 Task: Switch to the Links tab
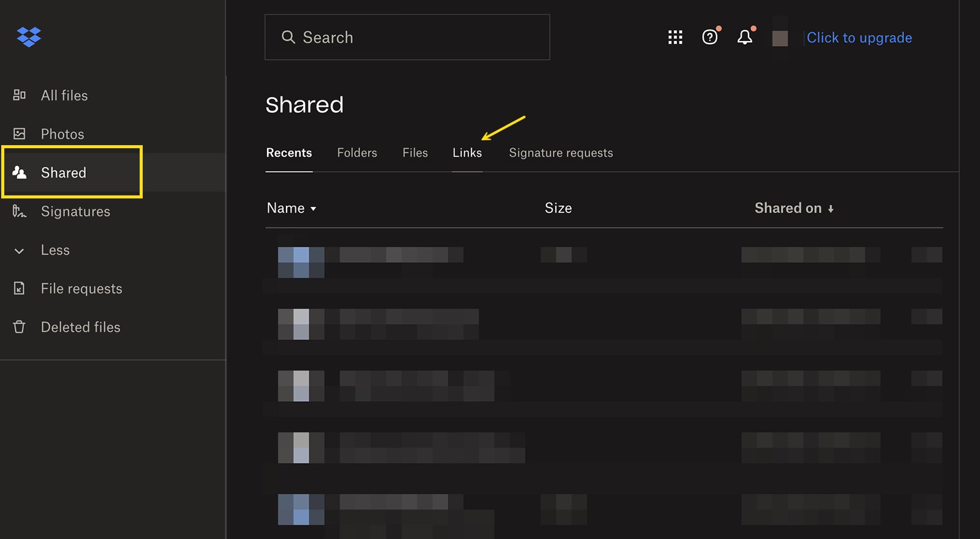click(x=467, y=153)
